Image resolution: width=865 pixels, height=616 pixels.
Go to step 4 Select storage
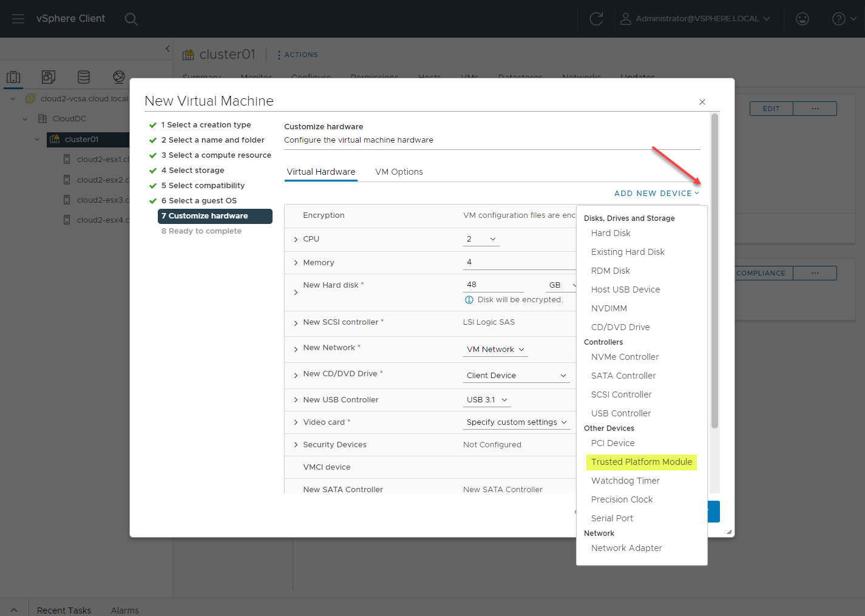(x=192, y=171)
